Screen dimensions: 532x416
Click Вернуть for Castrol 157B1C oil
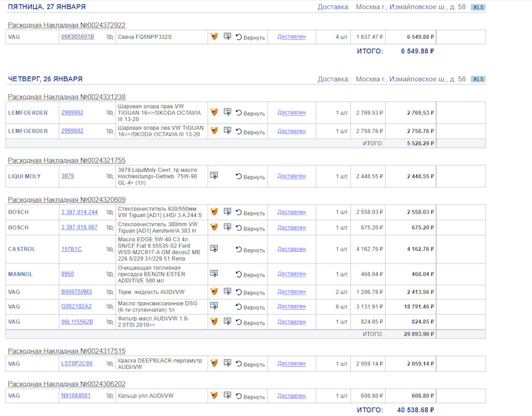click(x=250, y=250)
